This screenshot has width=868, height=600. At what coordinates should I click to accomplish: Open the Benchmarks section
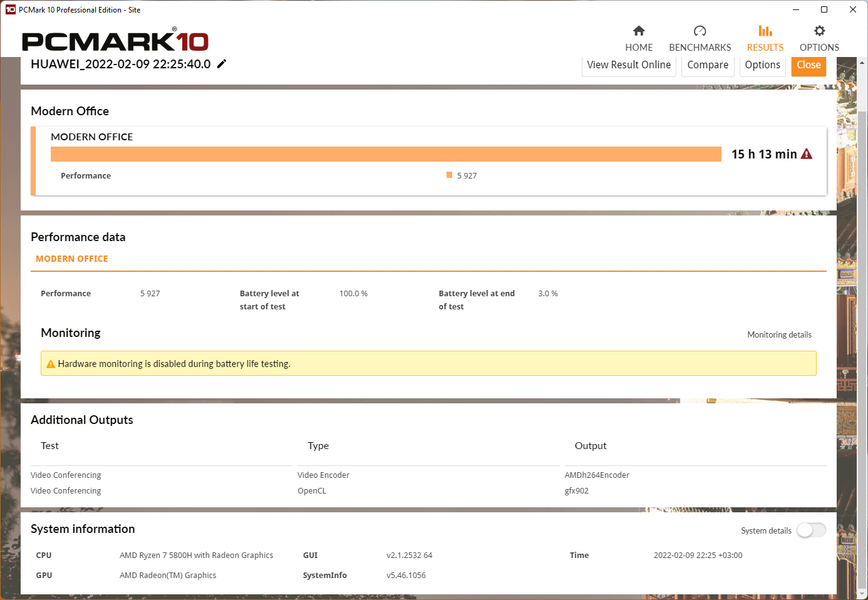[700, 39]
